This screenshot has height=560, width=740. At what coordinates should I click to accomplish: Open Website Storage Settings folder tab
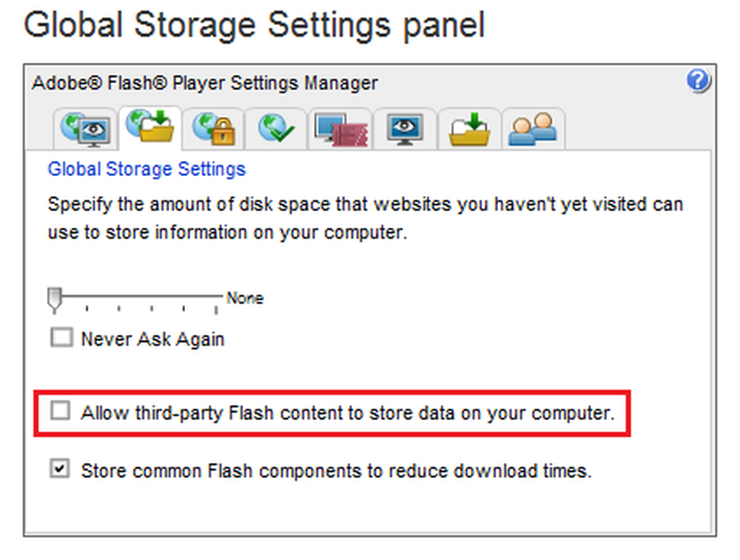470,129
